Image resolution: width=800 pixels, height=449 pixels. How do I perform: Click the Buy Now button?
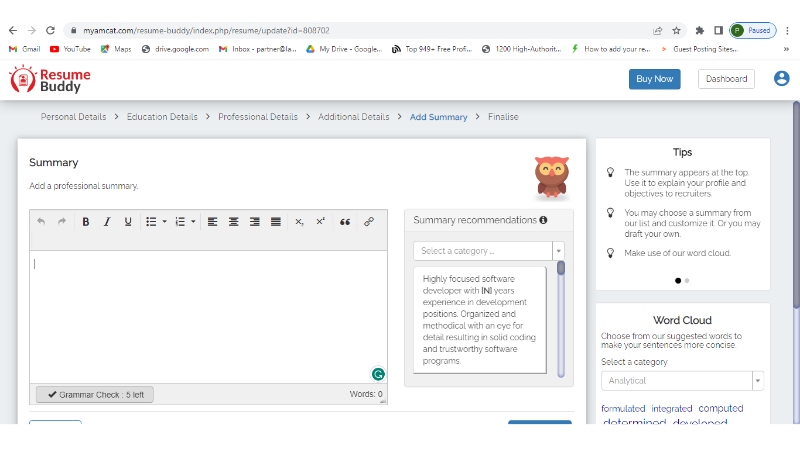click(x=654, y=79)
